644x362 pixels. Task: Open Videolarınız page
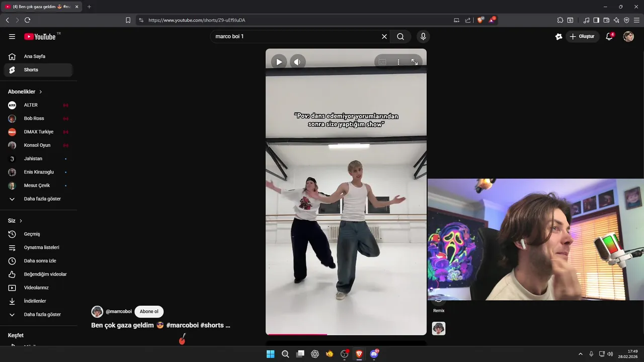(x=38, y=288)
